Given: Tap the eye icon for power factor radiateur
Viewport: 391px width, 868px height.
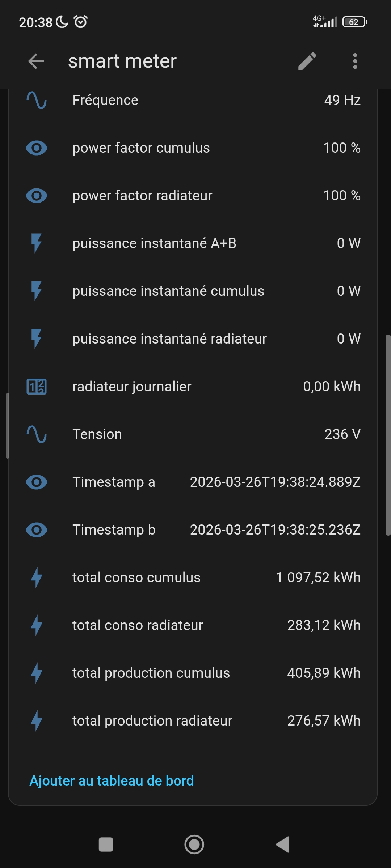Looking at the screenshot, I should click(x=37, y=196).
